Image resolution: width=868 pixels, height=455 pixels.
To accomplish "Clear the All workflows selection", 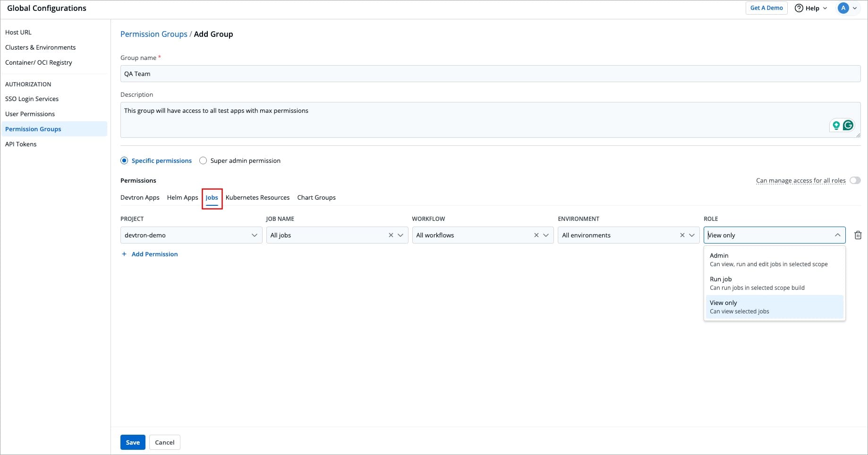I will tap(536, 235).
